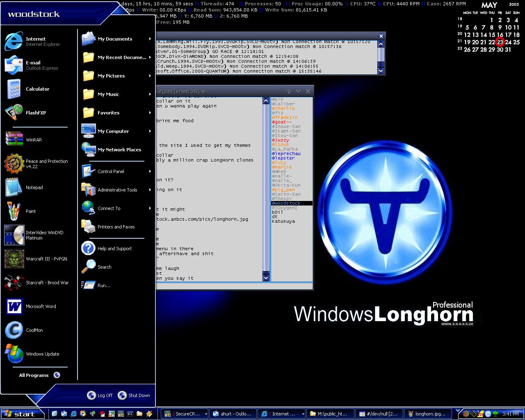Image resolution: width=525 pixels, height=420 pixels.
Task: Expand the Control Panel submenu
Action: pos(116,171)
